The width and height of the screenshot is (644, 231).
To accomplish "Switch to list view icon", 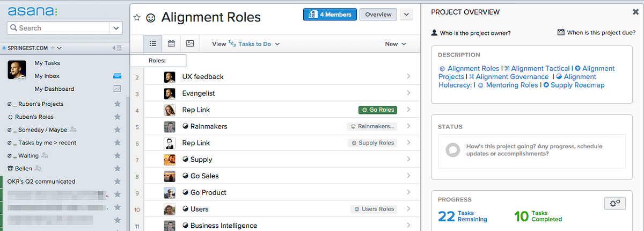I will (x=153, y=44).
